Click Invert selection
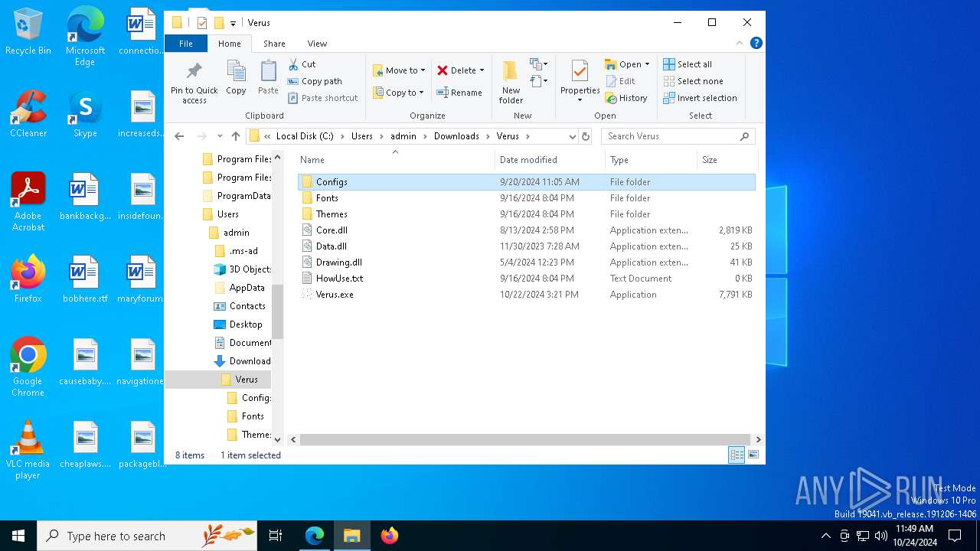The image size is (980, 551). coord(700,98)
